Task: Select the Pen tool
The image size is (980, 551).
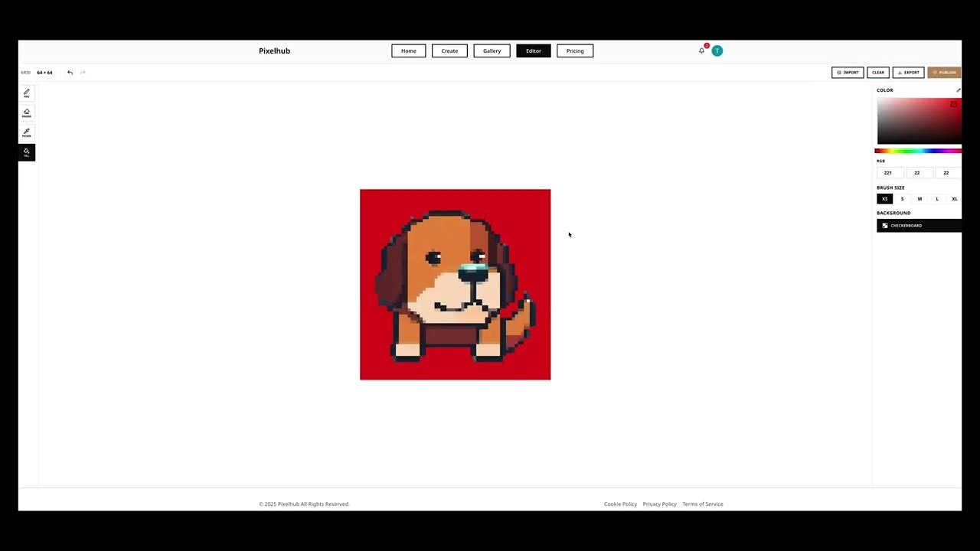Action: pos(26,93)
